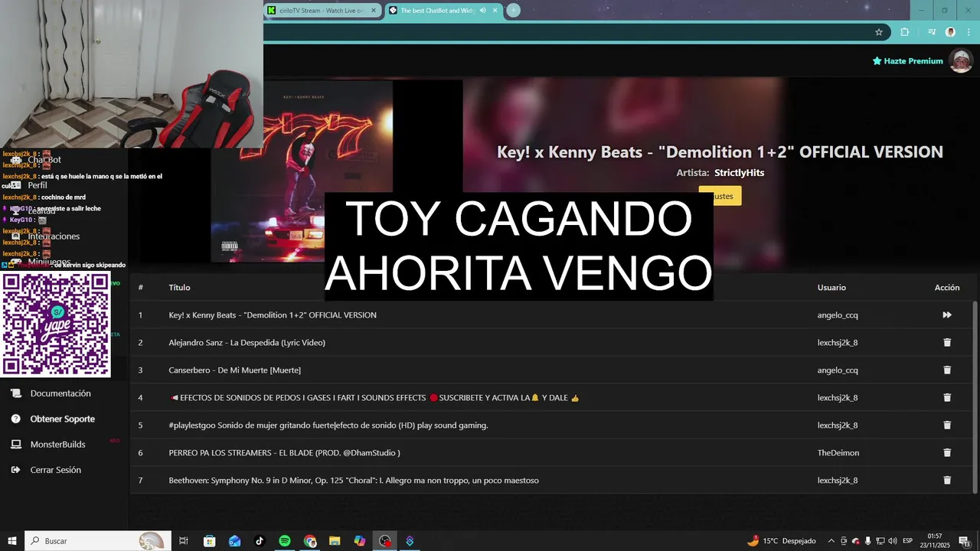Click the Acción column header
Image resolution: width=980 pixels, height=551 pixels.
click(947, 287)
